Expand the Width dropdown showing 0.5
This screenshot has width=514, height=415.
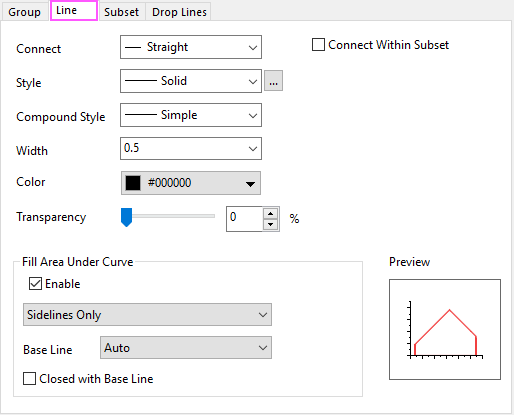coord(191,148)
